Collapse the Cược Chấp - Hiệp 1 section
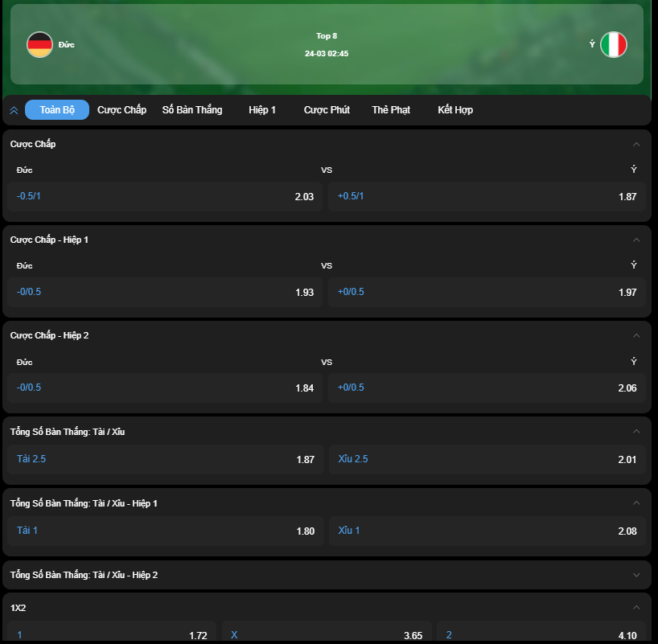Image resolution: width=658 pixels, height=644 pixels. point(636,240)
